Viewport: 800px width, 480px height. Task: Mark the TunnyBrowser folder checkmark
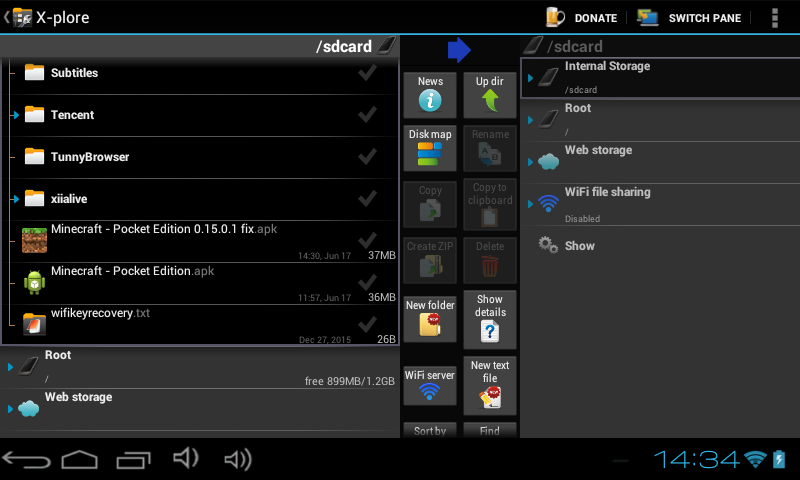367,157
